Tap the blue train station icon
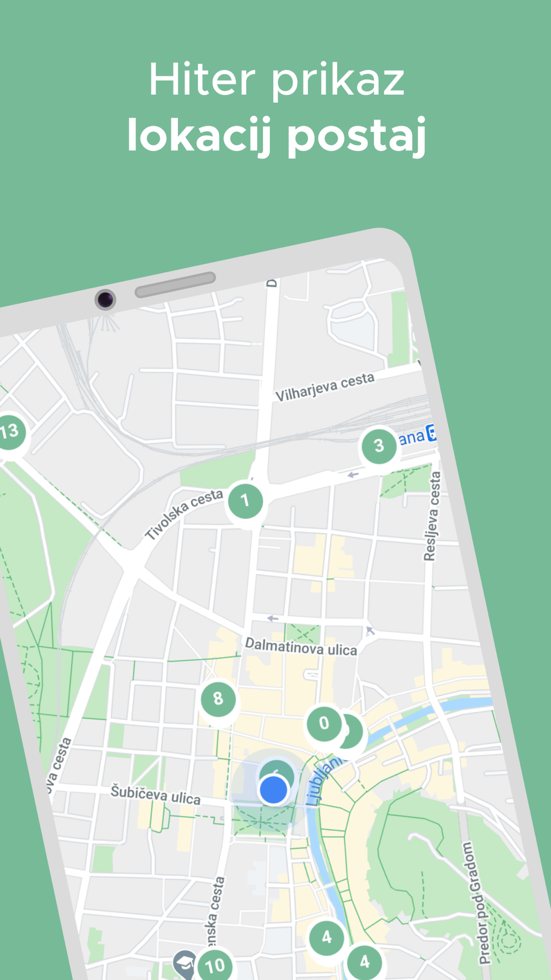551x980 pixels. [433, 433]
